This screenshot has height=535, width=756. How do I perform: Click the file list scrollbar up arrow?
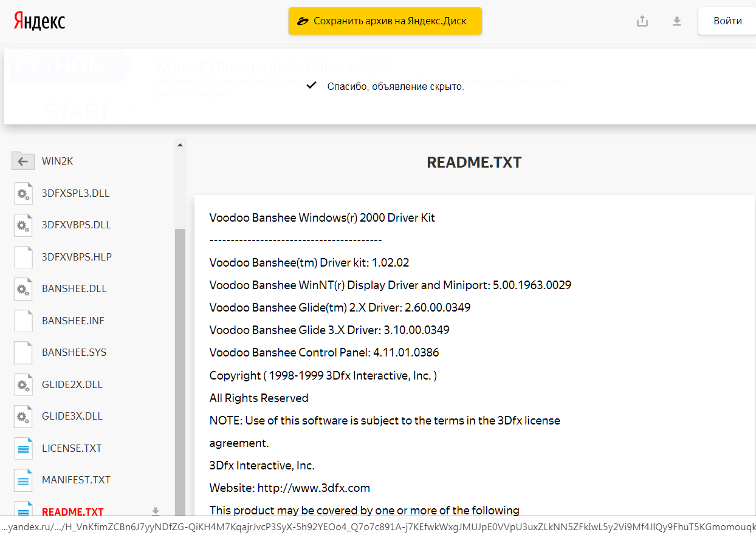180,145
